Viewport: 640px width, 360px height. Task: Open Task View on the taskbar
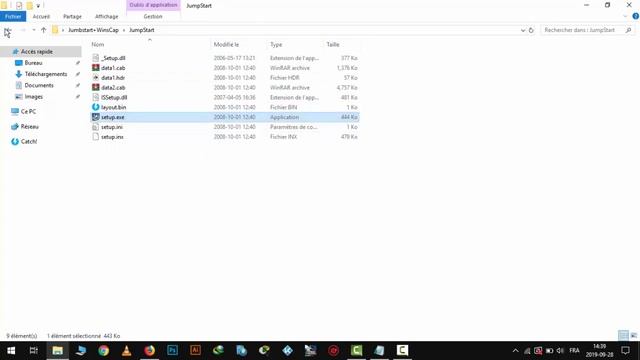(34, 351)
